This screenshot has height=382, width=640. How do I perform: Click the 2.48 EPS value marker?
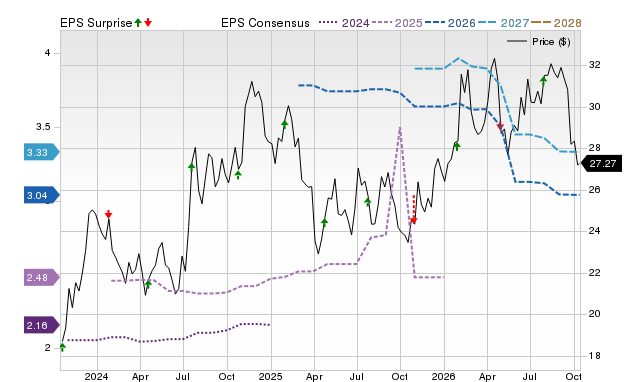[x=42, y=278]
